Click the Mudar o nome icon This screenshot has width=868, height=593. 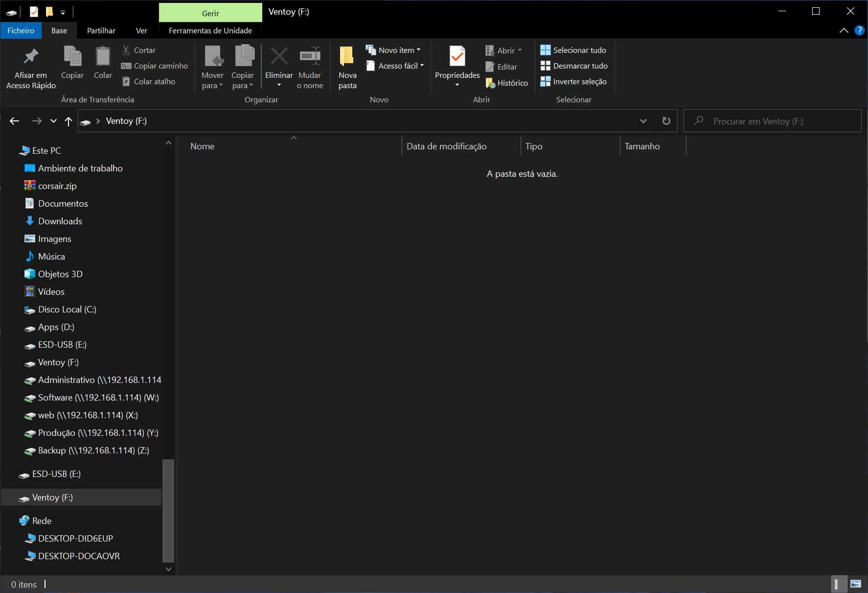[310, 57]
